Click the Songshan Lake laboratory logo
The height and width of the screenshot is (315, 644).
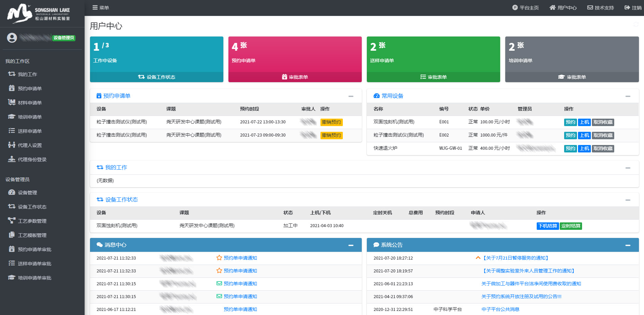39,14
